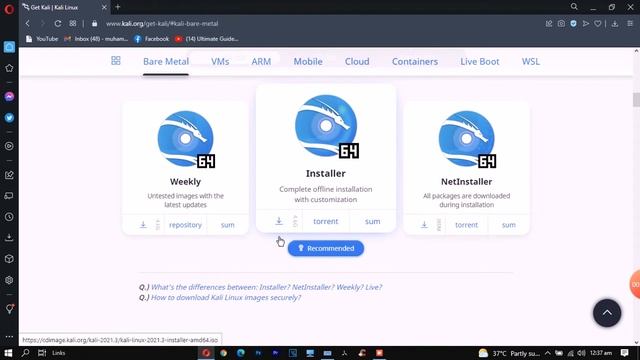This screenshot has height=360, width=640.
Task: Open YouTube bookmark
Action: [x=42, y=39]
